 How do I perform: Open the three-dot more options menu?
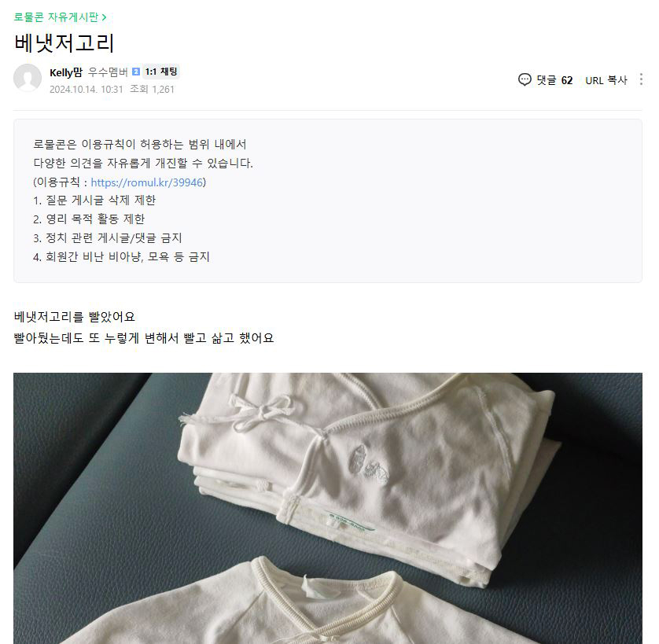click(641, 79)
